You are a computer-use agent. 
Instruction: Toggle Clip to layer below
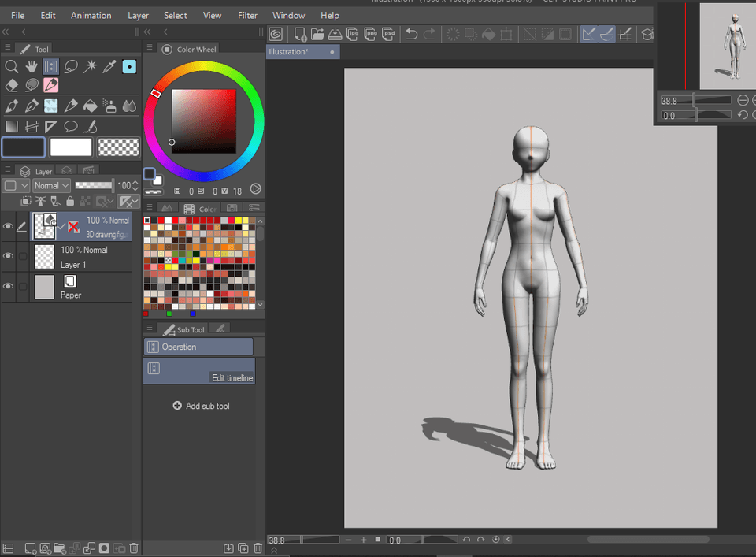click(x=26, y=201)
